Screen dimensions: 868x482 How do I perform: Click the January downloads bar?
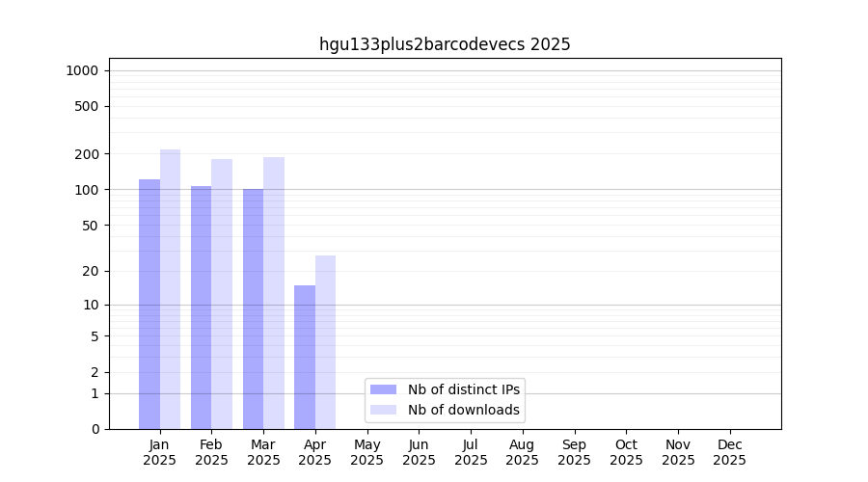point(170,289)
